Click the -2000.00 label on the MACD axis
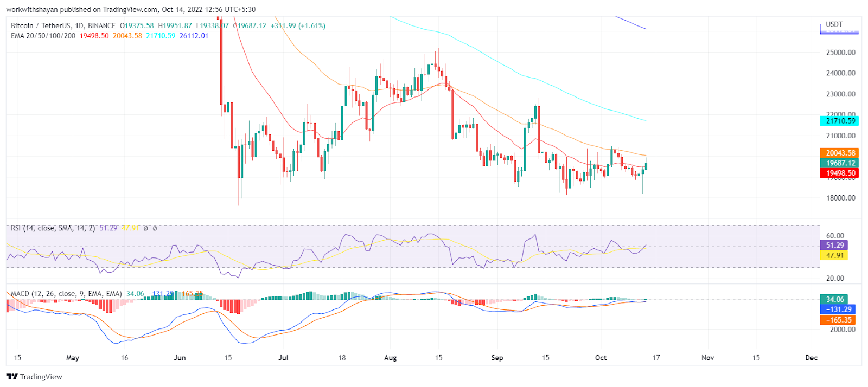Screen dimensions: 868x387 [x=840, y=330]
